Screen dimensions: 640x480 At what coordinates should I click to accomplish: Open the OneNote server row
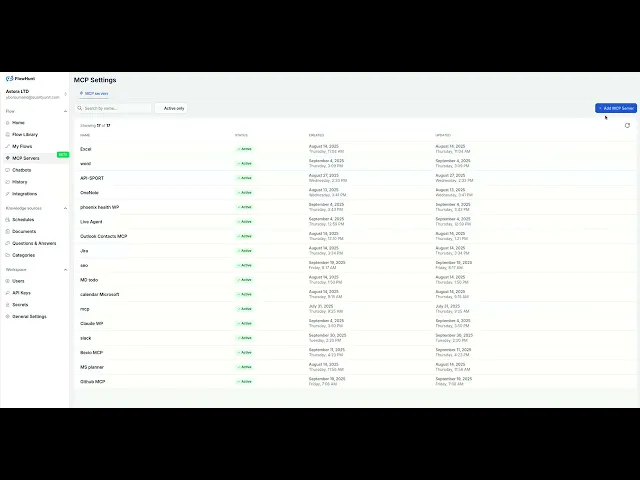pyautogui.click(x=355, y=193)
